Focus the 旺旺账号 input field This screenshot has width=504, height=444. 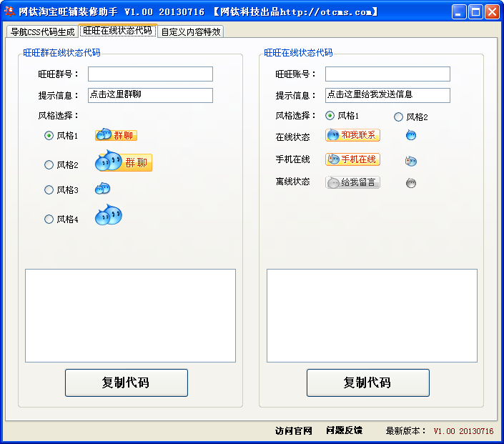[x=387, y=74]
